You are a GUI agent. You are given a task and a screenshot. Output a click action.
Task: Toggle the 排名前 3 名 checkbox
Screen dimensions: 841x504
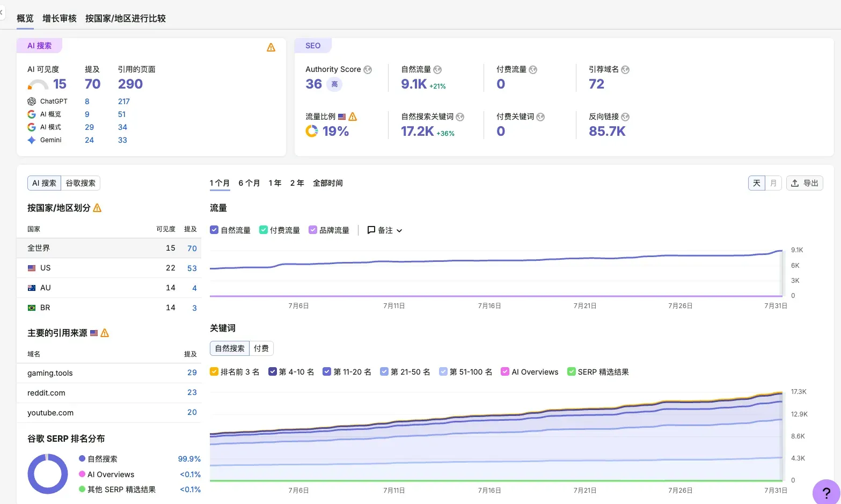[214, 371]
